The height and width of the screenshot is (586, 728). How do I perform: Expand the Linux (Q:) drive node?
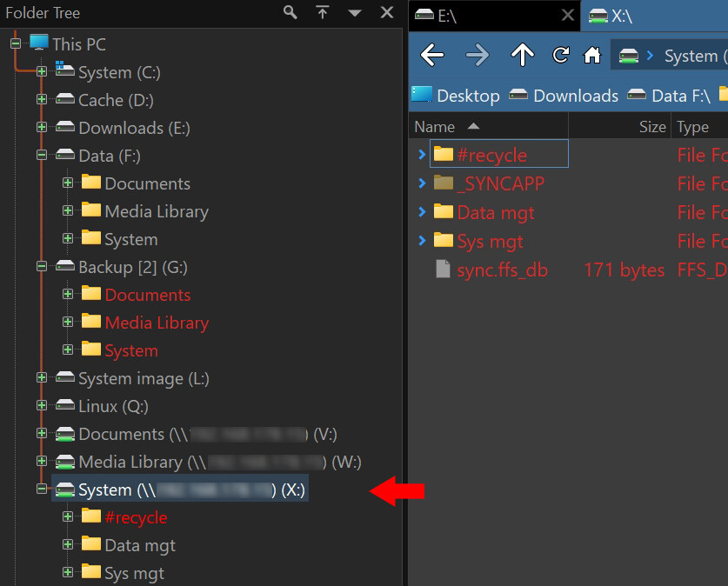click(x=42, y=406)
